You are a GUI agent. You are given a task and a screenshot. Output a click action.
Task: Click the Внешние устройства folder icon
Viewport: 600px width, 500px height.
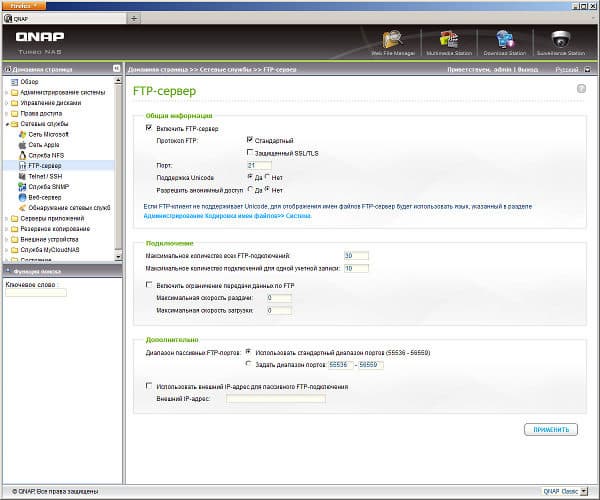(x=15, y=239)
